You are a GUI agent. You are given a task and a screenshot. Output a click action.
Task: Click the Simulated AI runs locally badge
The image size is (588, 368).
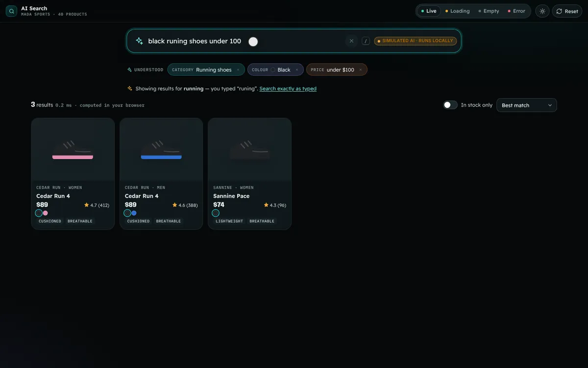pos(416,41)
